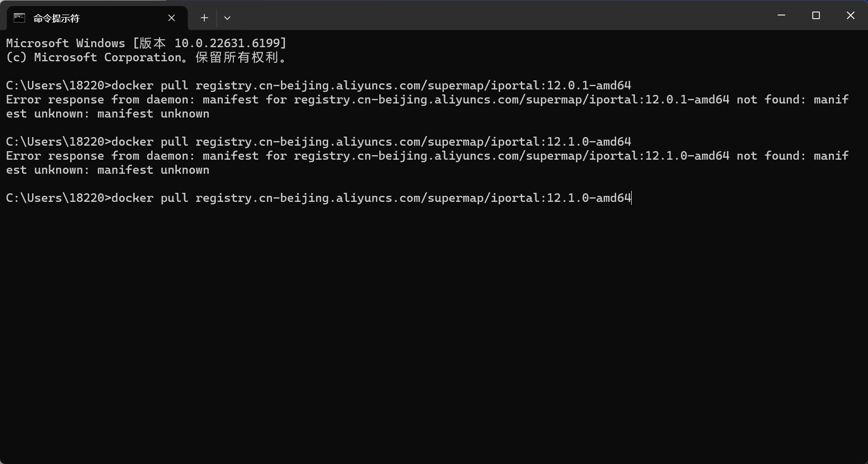Click the Microsoft Corporation copyright line
This screenshot has width=868, height=464.
click(x=146, y=57)
